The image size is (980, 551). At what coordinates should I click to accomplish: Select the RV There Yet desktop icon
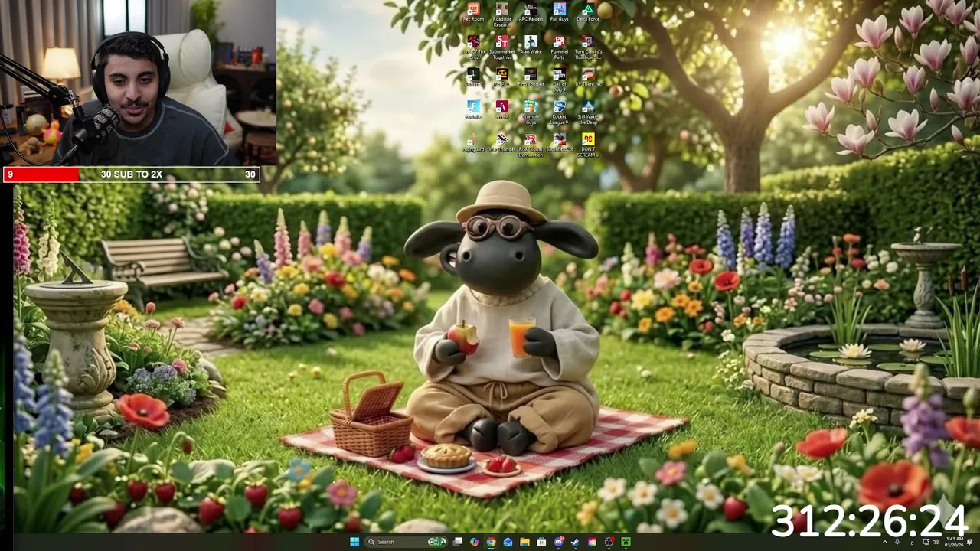pos(588,77)
